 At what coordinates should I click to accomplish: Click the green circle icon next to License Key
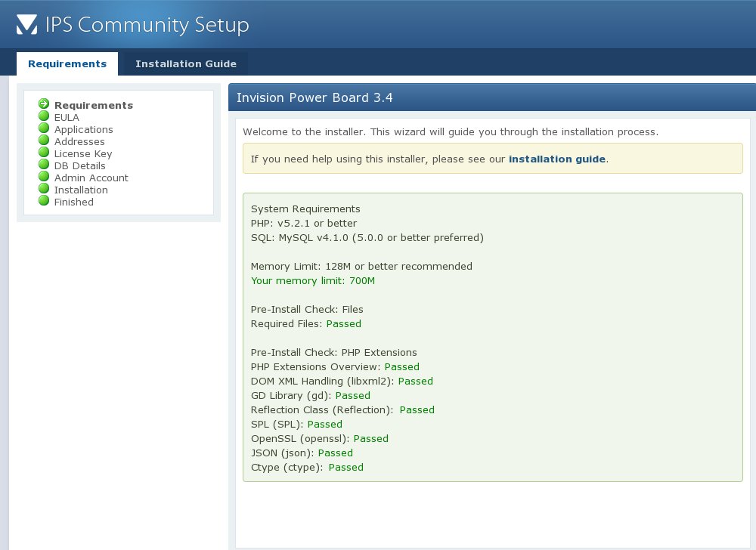(x=44, y=152)
